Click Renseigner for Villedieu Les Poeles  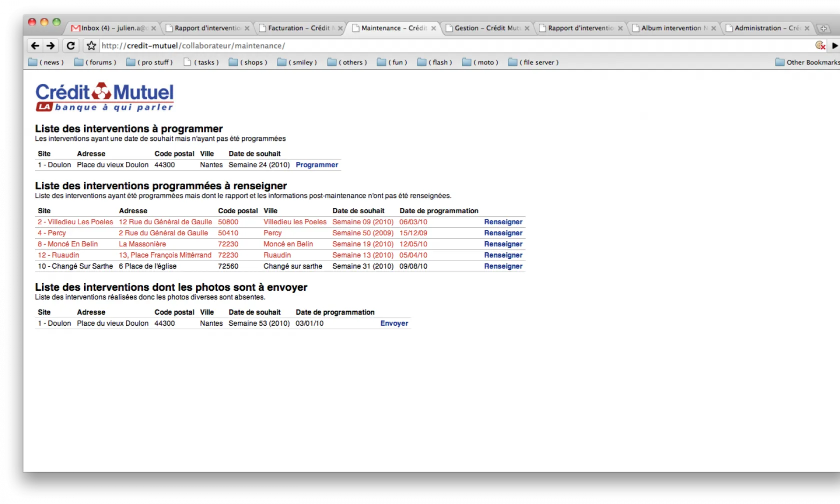pyautogui.click(x=503, y=222)
